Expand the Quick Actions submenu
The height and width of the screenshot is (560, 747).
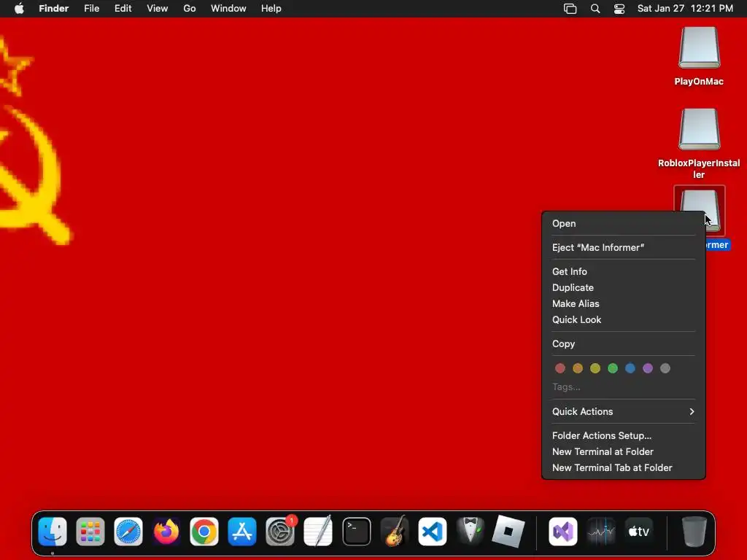pos(624,411)
